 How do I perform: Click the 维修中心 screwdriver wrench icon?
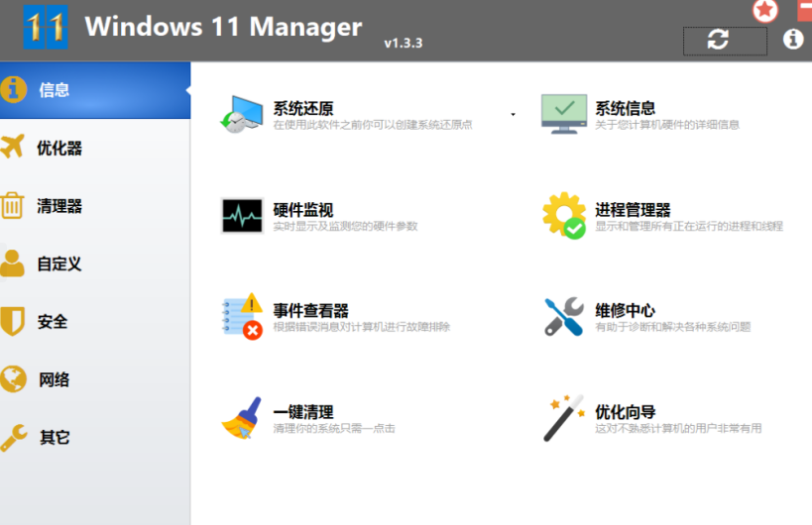point(564,317)
